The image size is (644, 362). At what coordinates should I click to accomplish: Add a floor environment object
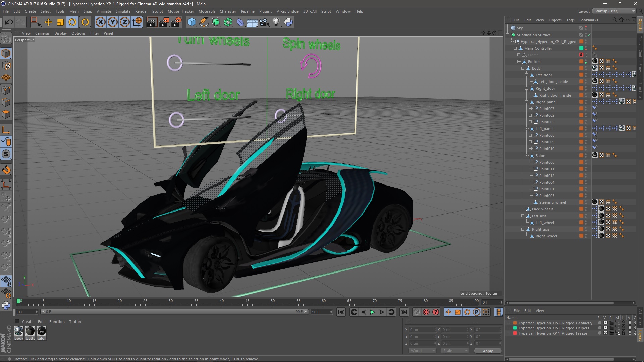coord(252,22)
